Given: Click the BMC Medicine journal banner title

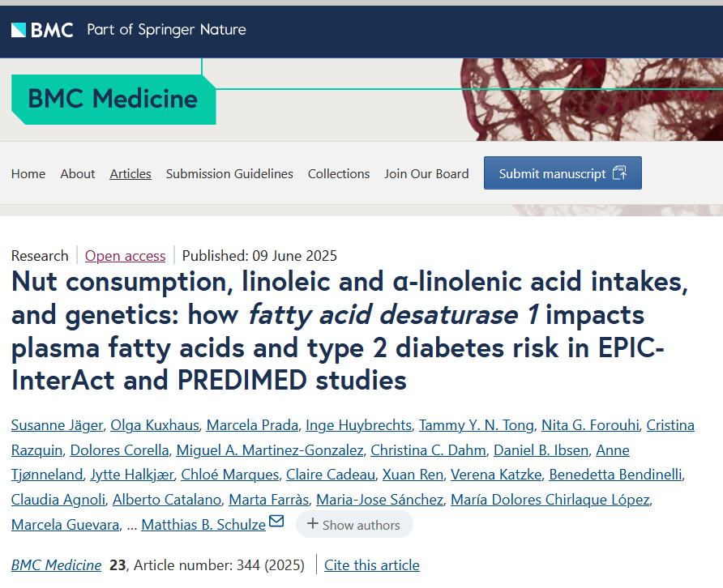Looking at the screenshot, I should [x=113, y=99].
